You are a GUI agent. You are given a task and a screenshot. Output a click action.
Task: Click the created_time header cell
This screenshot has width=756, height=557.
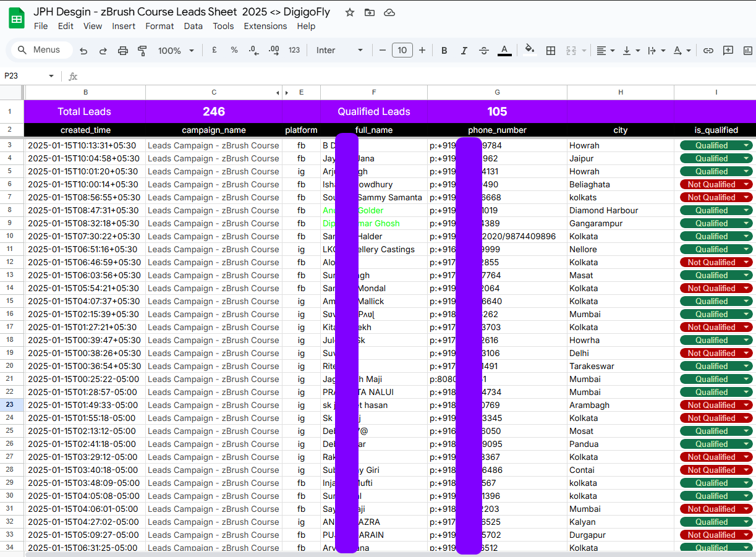tap(85, 130)
